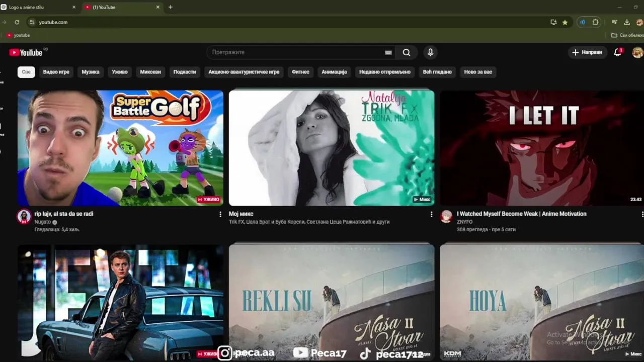Open the ZNYFO channel avatar
Screen dimensions: 644x362
point(446,217)
